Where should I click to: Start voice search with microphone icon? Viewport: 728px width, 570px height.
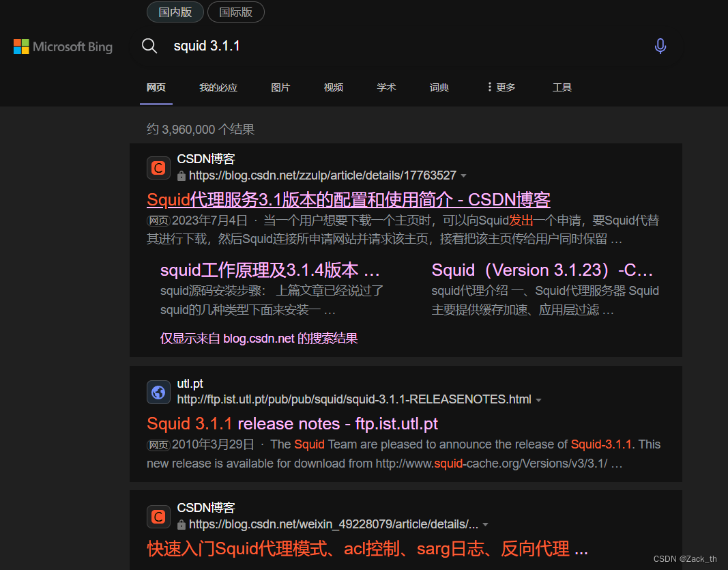click(x=660, y=46)
